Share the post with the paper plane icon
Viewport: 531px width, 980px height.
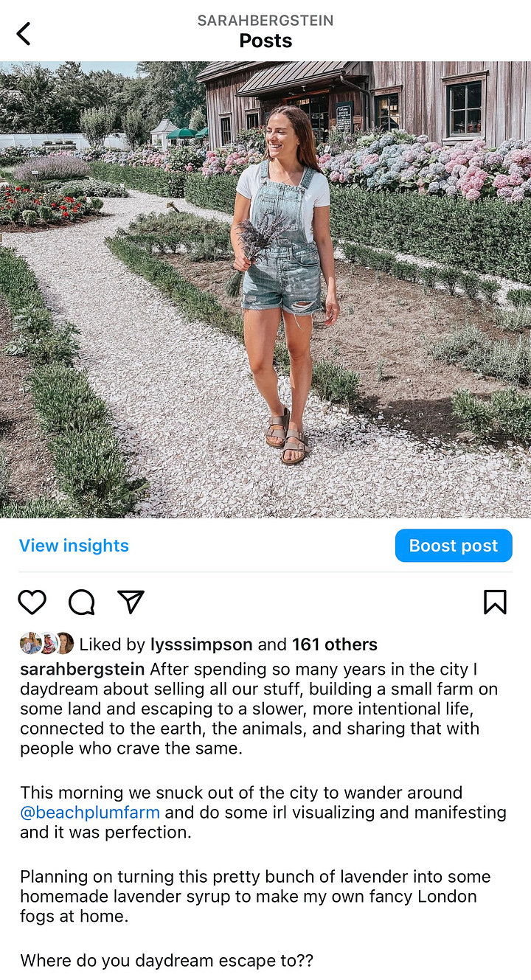131,602
